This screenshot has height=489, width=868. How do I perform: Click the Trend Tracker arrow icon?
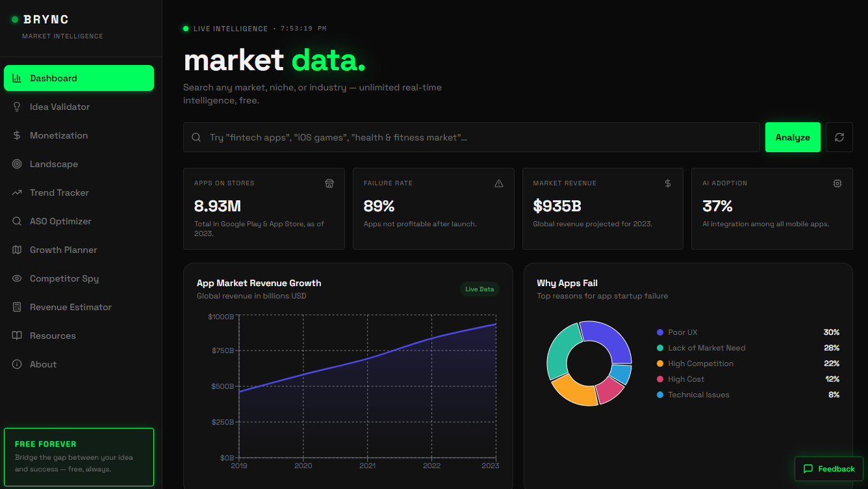(x=16, y=192)
